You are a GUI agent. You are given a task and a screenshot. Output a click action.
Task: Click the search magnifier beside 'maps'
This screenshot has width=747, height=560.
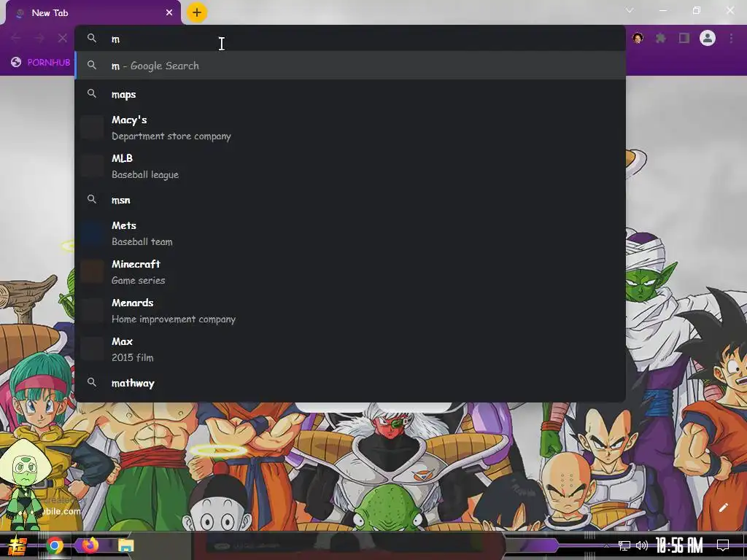[x=92, y=93]
